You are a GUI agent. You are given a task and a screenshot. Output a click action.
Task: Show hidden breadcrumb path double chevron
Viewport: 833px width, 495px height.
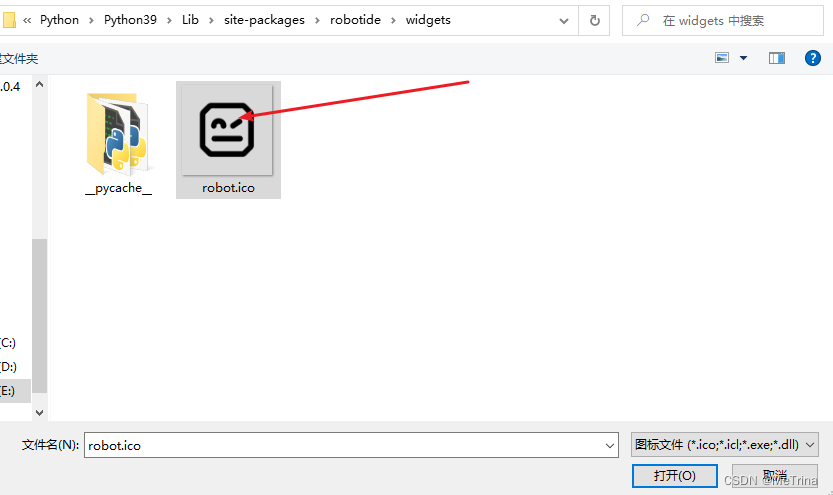point(27,21)
